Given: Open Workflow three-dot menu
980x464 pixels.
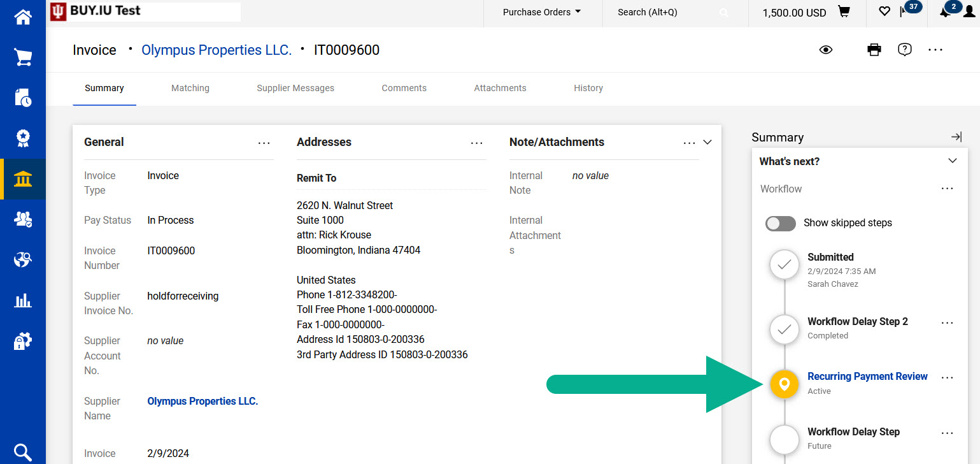Looking at the screenshot, I should click(948, 189).
